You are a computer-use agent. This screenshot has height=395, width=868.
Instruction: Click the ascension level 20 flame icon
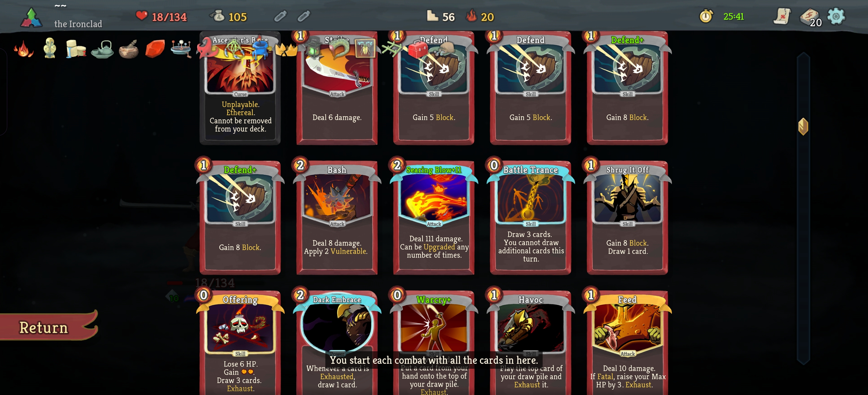(x=471, y=16)
